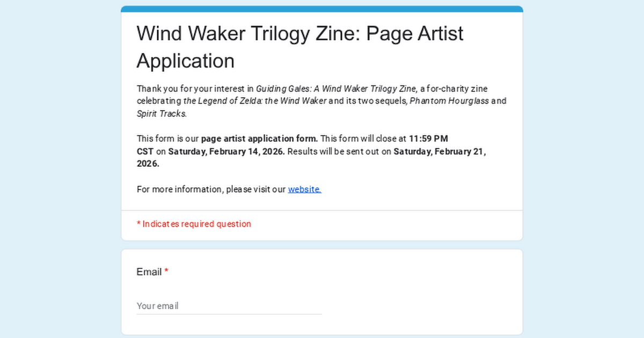Click the bold "Saturday, February 14, 2026." date
This screenshot has height=338, width=644.
point(226,151)
